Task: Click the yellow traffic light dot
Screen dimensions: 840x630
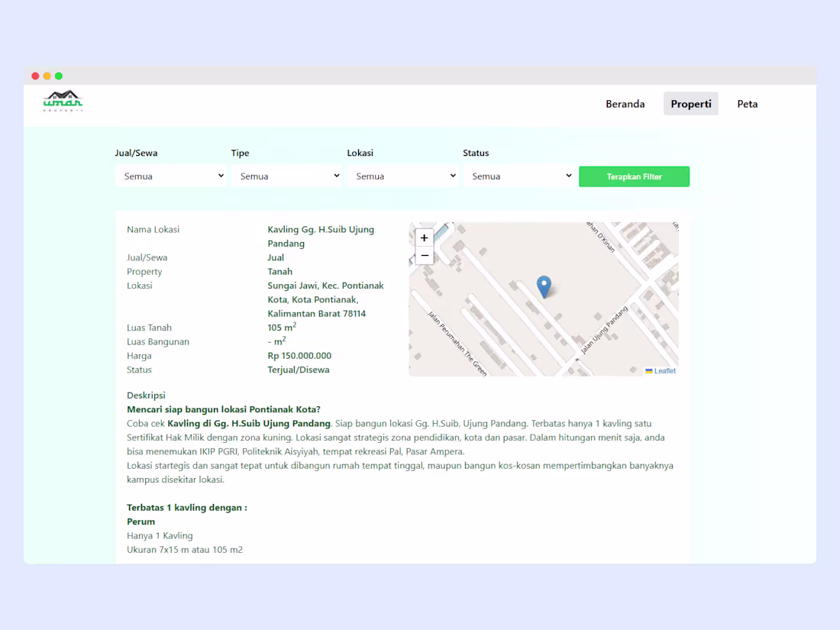Action: point(47,76)
